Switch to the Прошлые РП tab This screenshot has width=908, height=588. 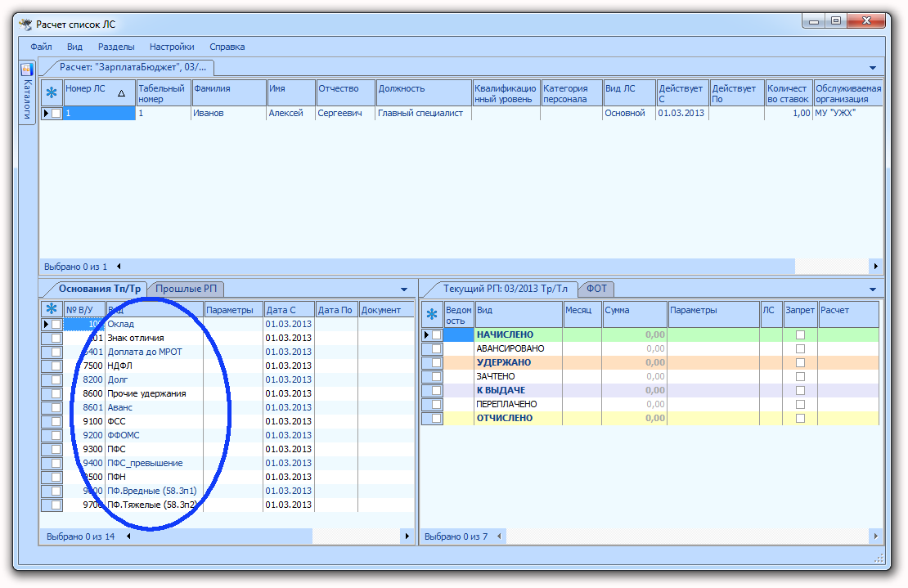tap(186, 288)
